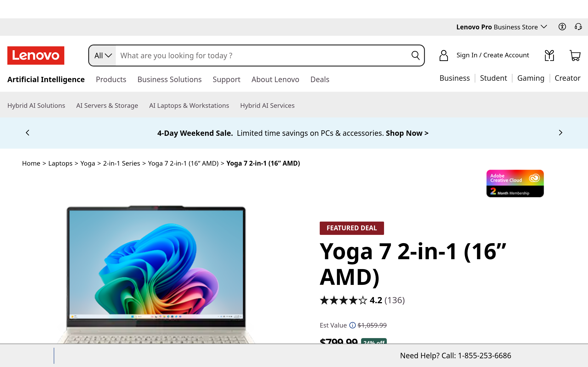Select AI Laptops & Workstations submenu
The width and height of the screenshot is (588, 367).
[x=189, y=106]
